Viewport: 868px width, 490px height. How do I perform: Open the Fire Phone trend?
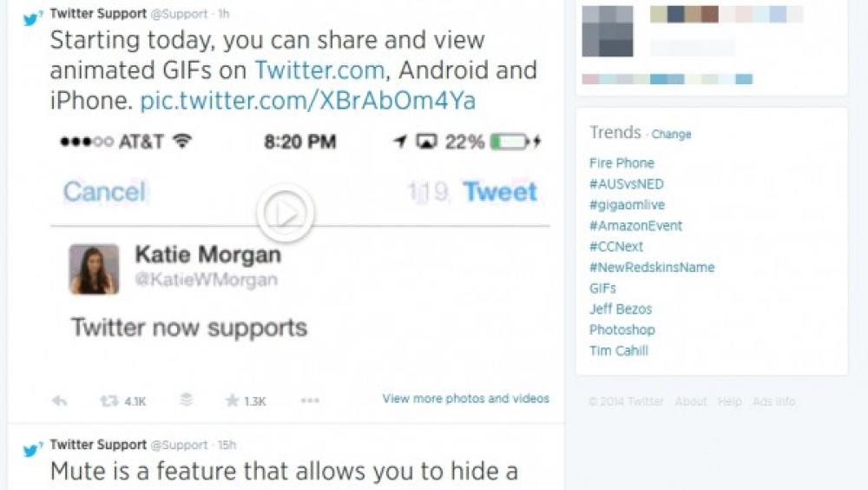[621, 163]
